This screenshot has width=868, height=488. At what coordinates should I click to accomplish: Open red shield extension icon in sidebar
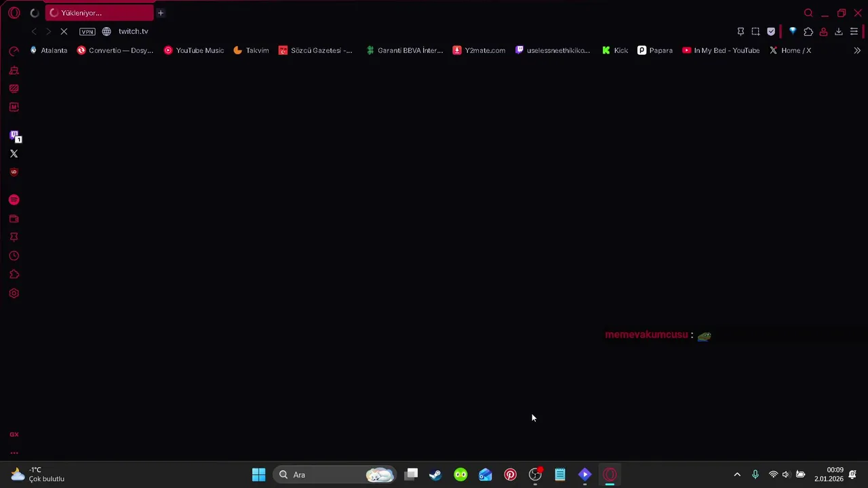tap(14, 172)
